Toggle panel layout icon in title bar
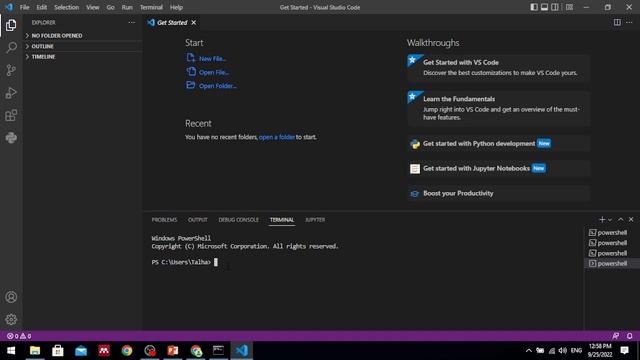Screen dimensions: 640x360 [x=544, y=7]
